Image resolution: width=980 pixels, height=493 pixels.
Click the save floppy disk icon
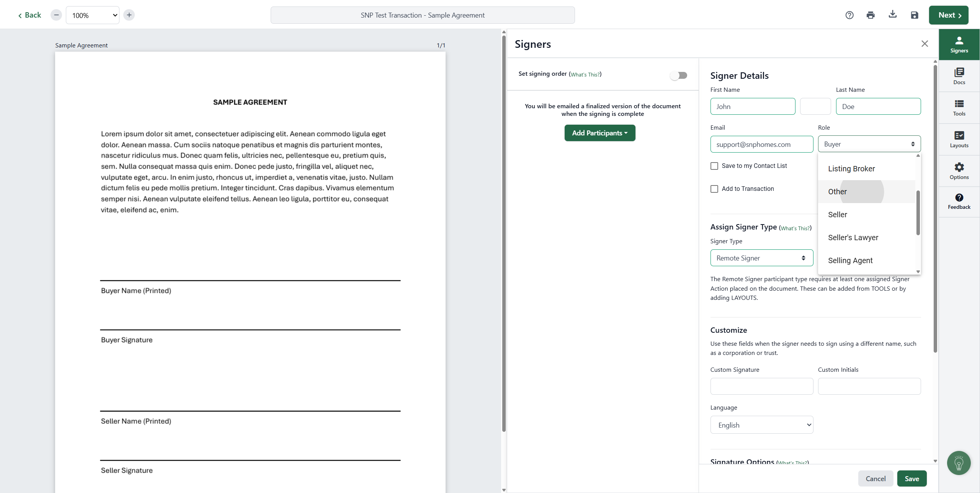click(x=914, y=15)
